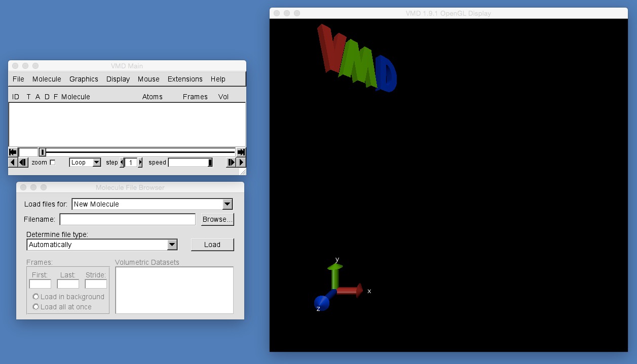Open the Load files for dropdown
637x364 pixels.
[x=152, y=204]
